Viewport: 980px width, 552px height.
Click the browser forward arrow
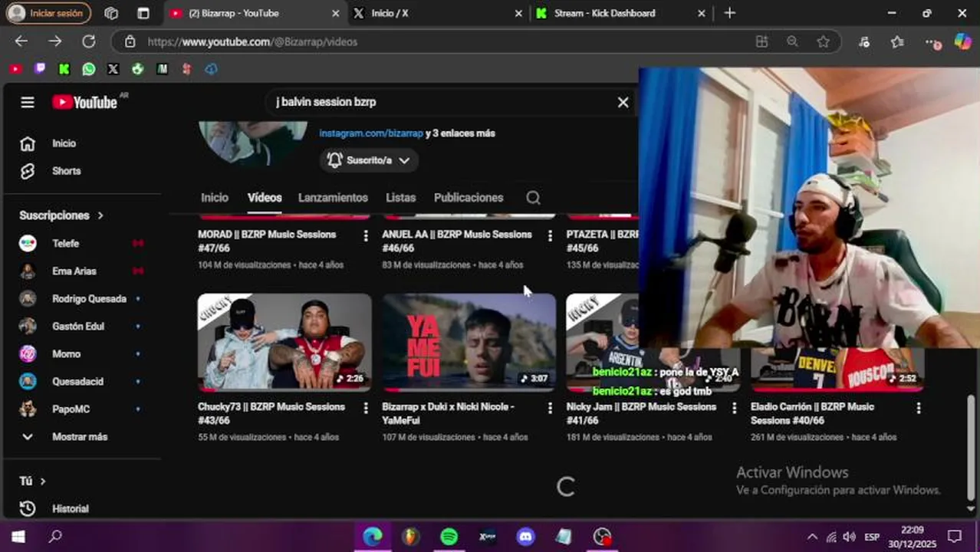click(x=54, y=41)
